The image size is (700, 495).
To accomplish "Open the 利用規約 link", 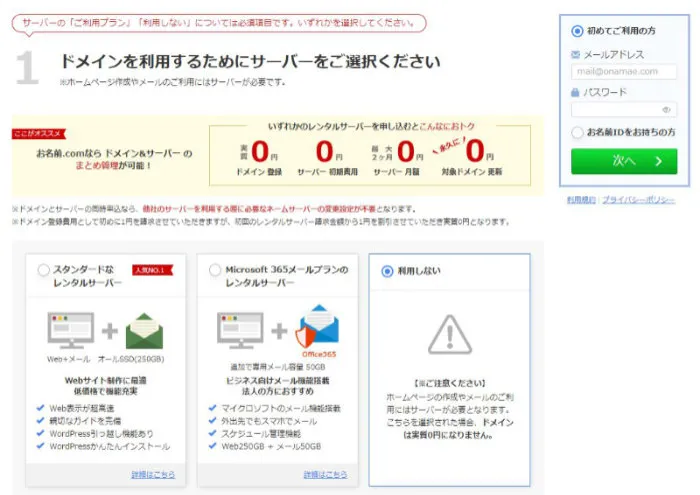I will 581,200.
